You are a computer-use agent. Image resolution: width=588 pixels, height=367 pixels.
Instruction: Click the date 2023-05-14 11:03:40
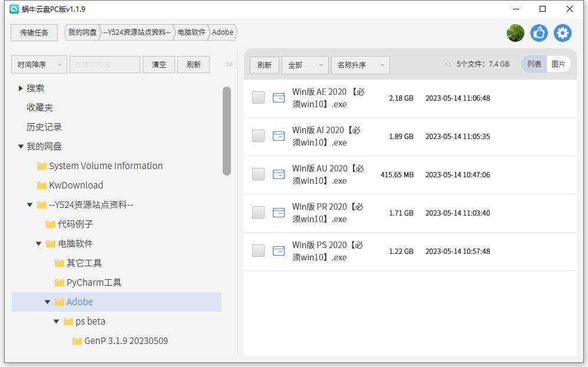coord(458,213)
